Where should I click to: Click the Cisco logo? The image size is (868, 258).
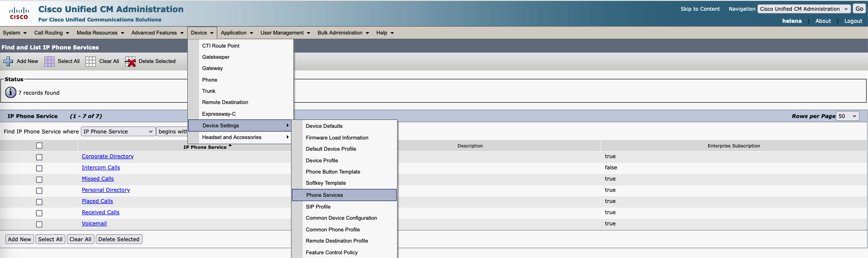click(19, 13)
